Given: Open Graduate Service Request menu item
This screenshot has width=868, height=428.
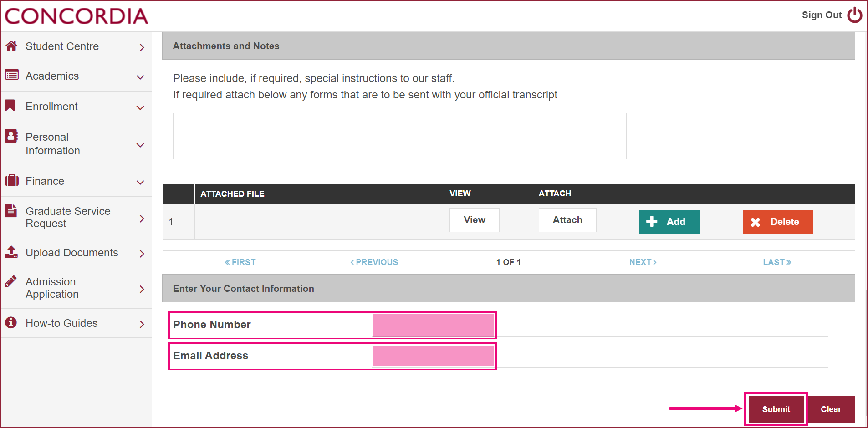Looking at the screenshot, I should pos(77,217).
